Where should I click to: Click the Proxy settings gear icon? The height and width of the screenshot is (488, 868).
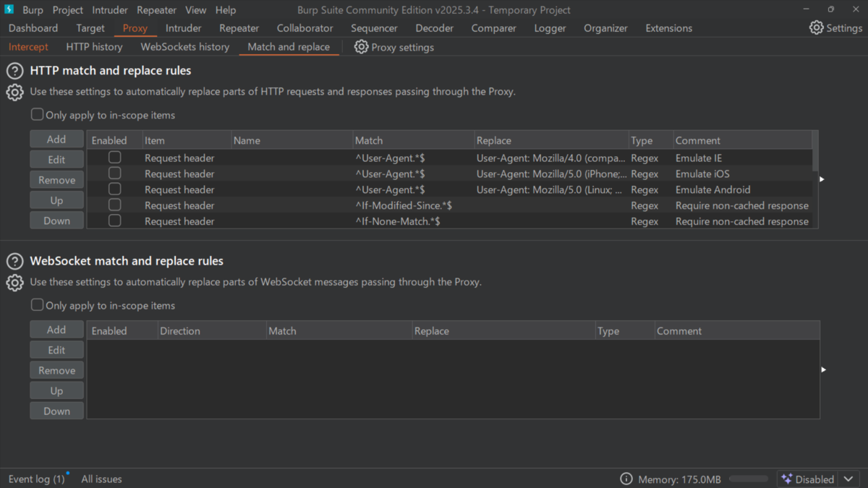pyautogui.click(x=361, y=47)
